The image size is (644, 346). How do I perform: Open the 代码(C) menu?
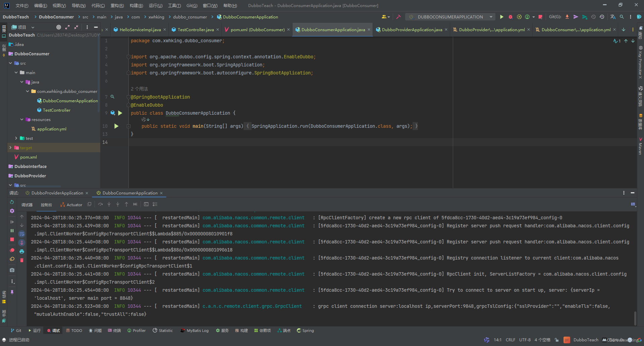[x=98, y=5]
